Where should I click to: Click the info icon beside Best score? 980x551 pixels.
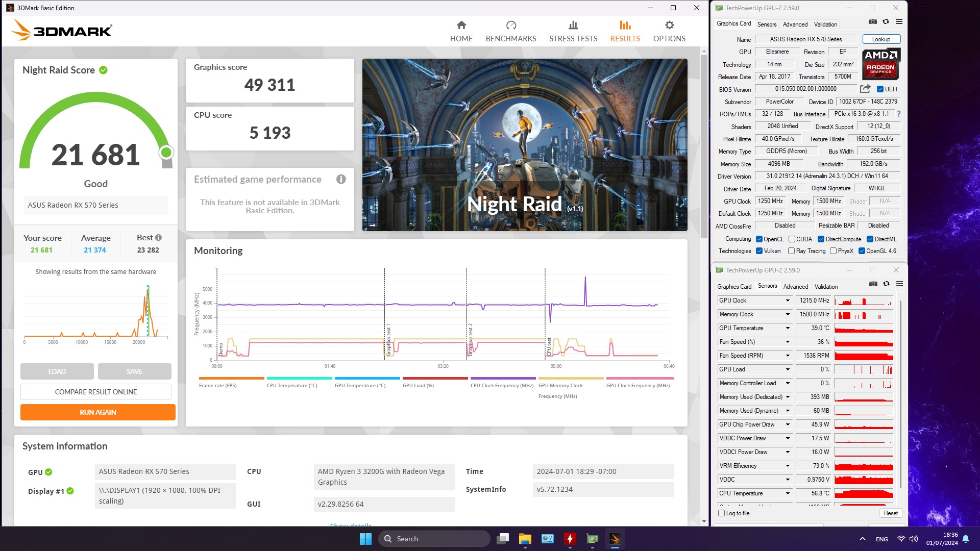point(158,237)
